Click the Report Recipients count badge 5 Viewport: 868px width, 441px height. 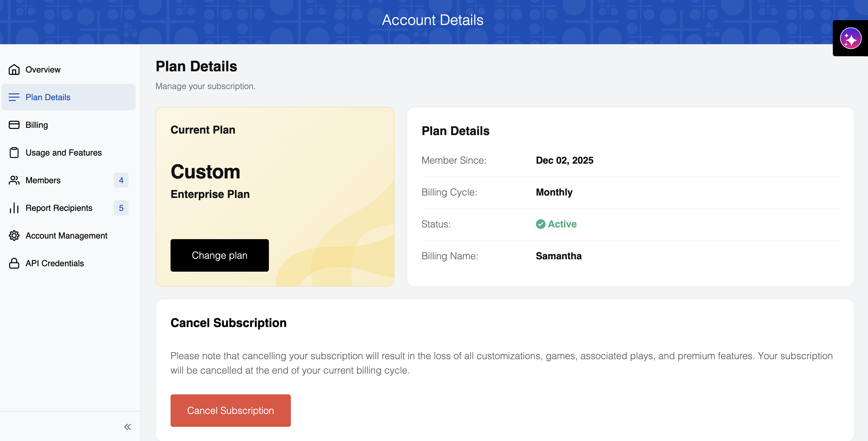point(121,208)
